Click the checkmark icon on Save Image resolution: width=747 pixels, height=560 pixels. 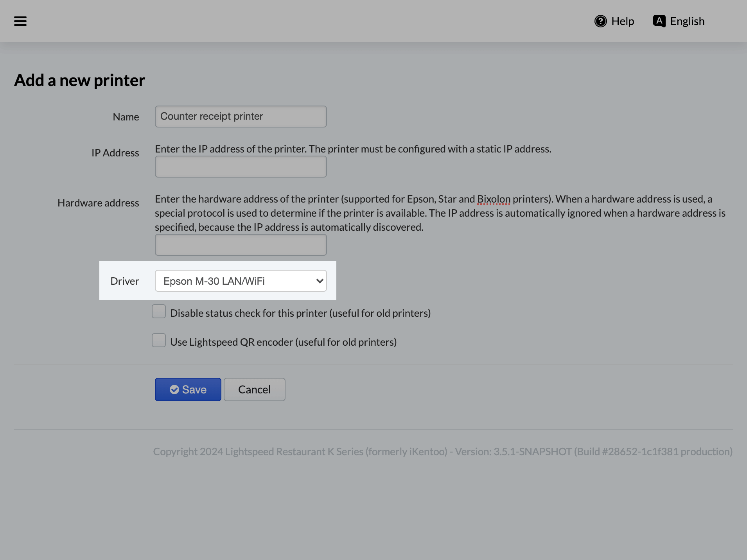[174, 389]
